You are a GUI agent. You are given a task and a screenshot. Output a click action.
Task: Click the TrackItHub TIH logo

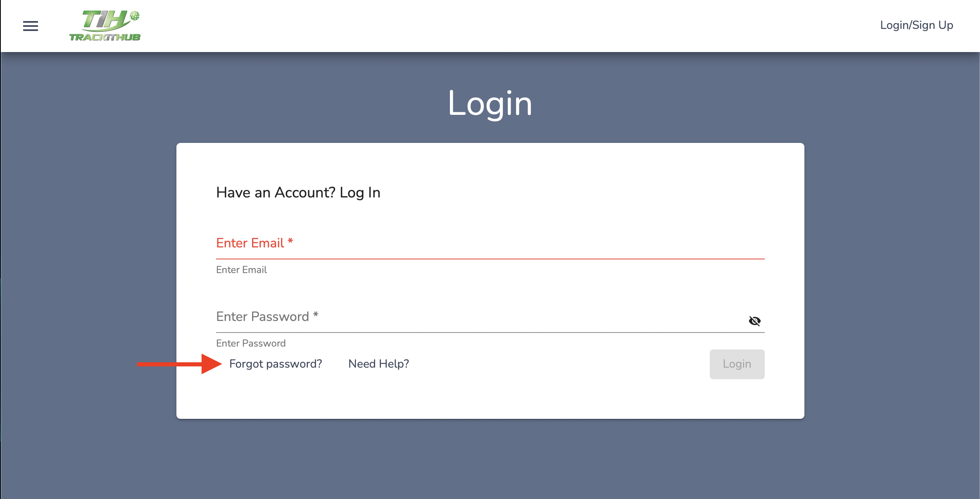(105, 26)
